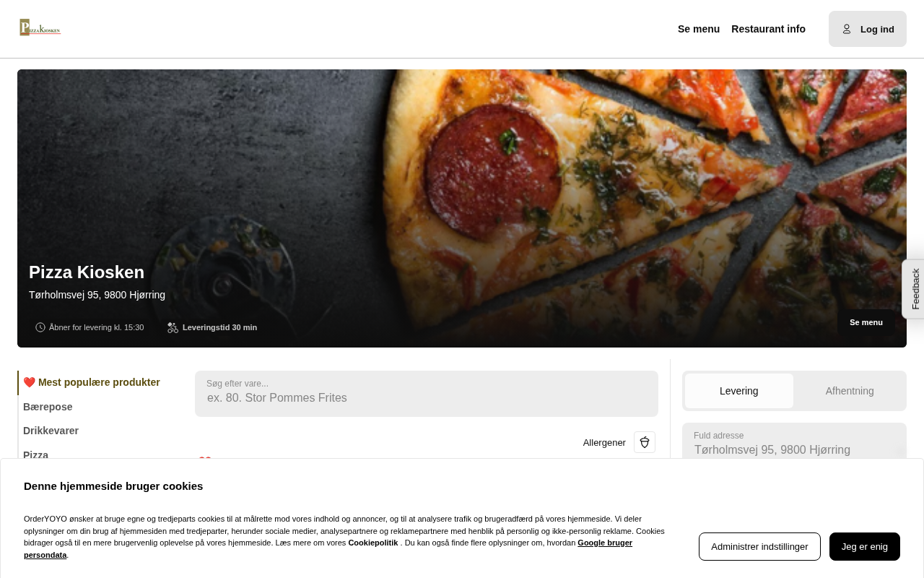This screenshot has width=924, height=578.
Task: Open the Feedback side tab
Action: 914,289
